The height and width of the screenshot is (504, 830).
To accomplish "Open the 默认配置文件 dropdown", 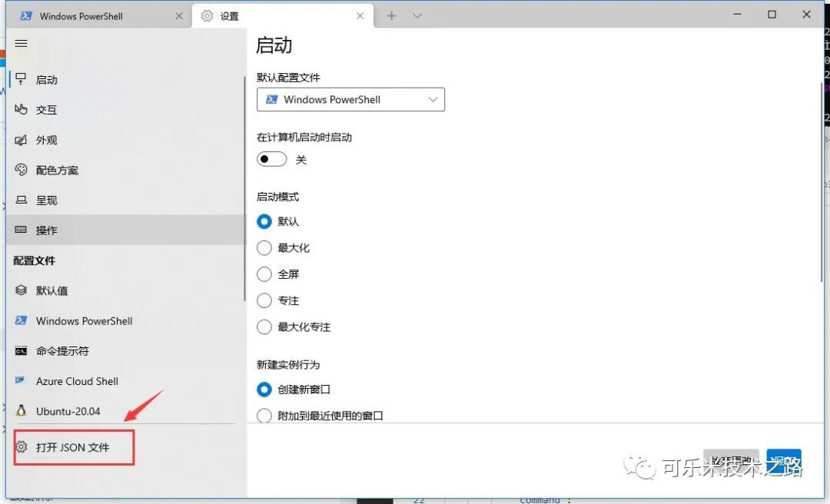I will [x=350, y=99].
